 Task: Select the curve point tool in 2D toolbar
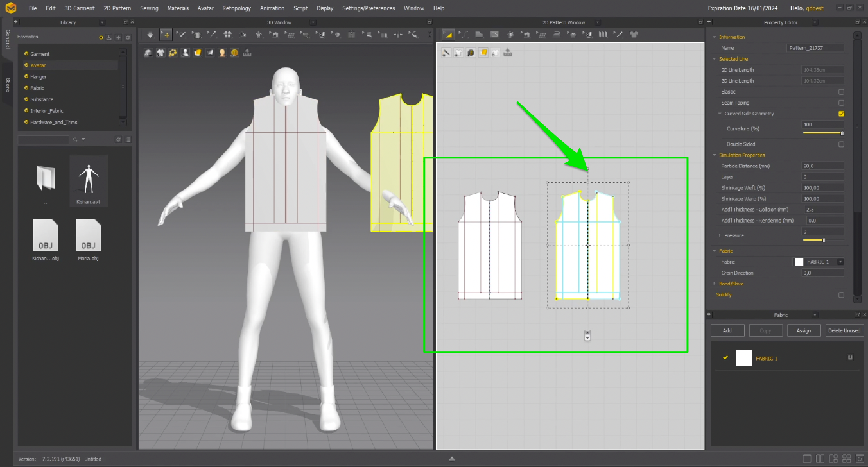(x=463, y=35)
